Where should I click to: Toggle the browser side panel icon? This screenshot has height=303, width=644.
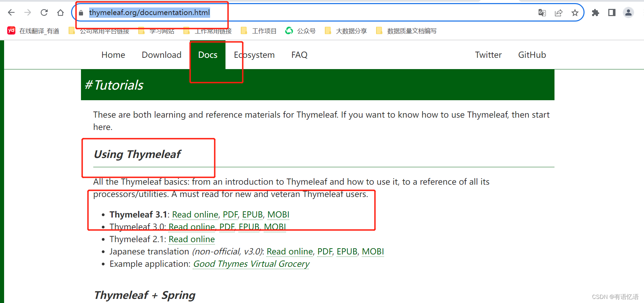[612, 13]
